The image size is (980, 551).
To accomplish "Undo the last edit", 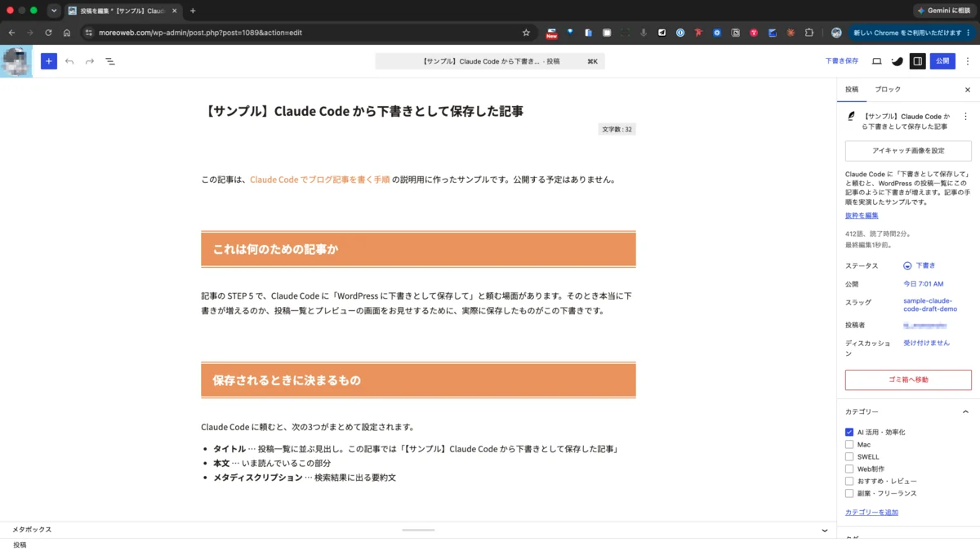I will 69,61.
